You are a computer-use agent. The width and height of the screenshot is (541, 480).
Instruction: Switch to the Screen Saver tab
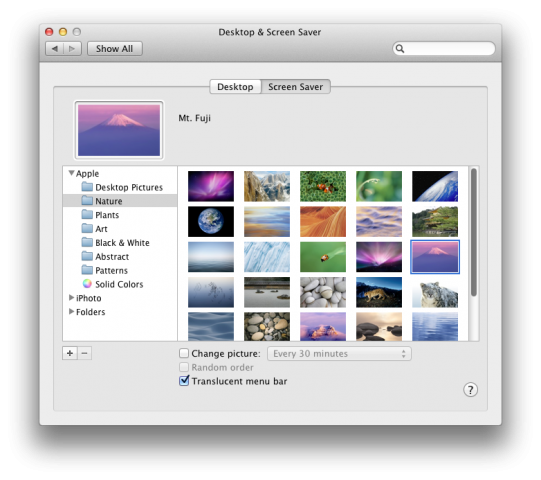296,87
